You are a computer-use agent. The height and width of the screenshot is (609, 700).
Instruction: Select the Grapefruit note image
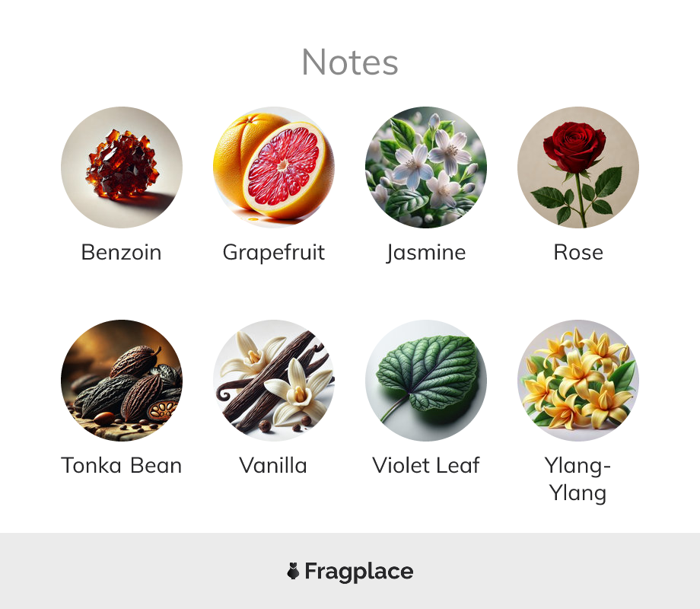tap(274, 167)
